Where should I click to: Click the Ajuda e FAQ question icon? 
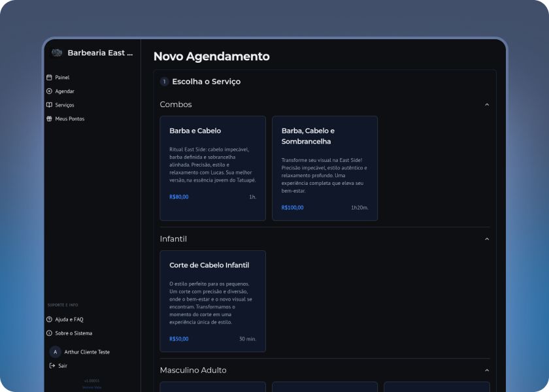point(50,319)
